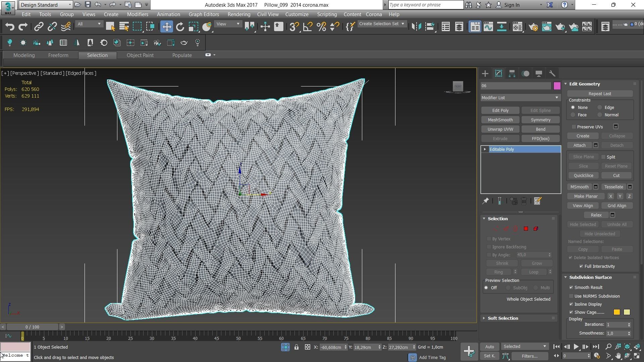The height and width of the screenshot is (362, 644).
Task: Open the Render Setup teapot icon
Action: point(534,27)
